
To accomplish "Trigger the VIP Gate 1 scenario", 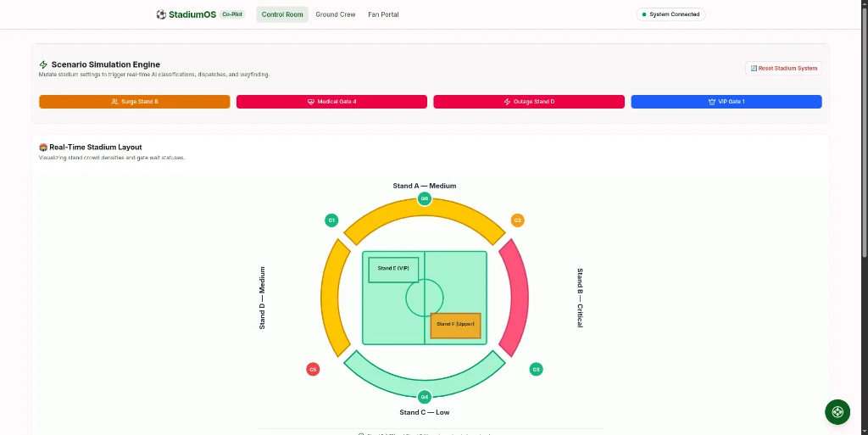I will pos(726,102).
